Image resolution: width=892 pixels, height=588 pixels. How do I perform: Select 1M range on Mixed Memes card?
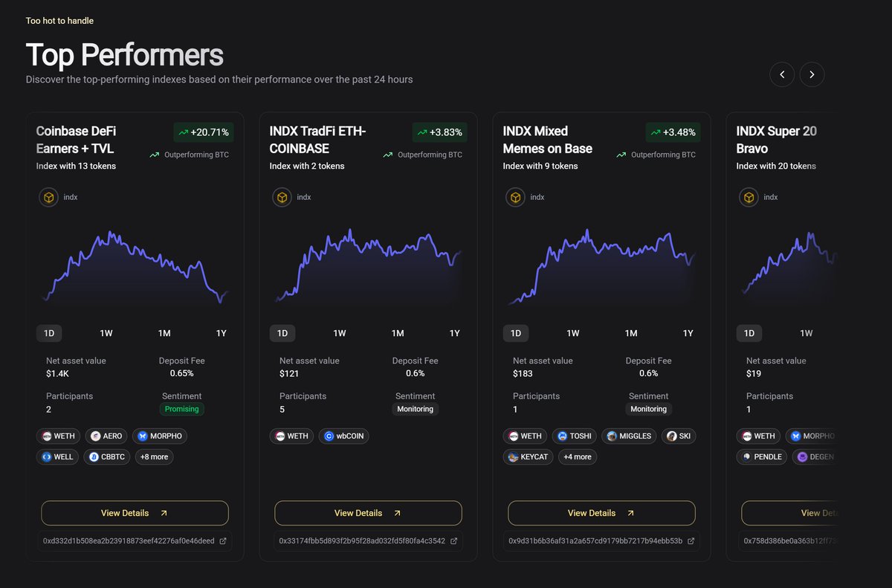[x=631, y=333]
